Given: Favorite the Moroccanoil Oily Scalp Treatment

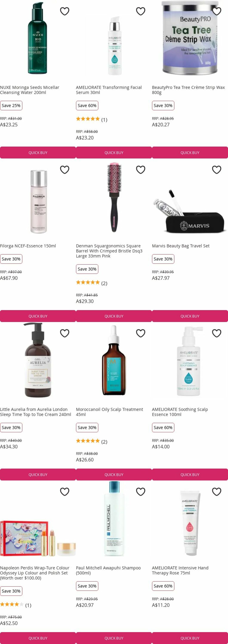Looking at the screenshot, I should click(x=140, y=333).
